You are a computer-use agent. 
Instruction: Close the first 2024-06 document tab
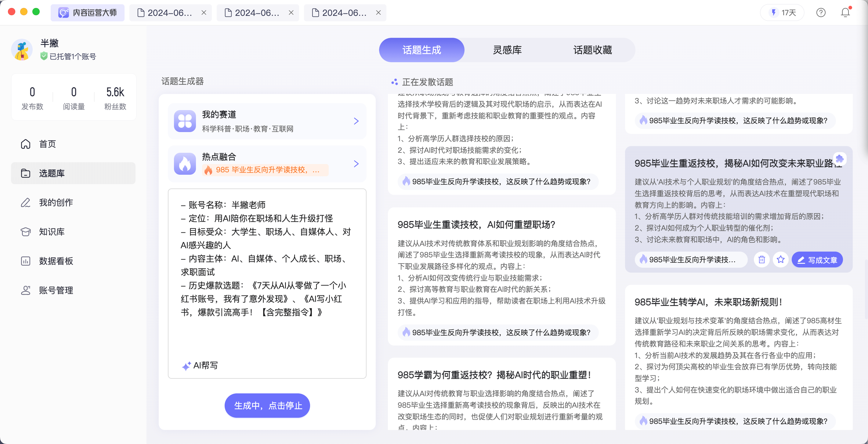point(204,13)
